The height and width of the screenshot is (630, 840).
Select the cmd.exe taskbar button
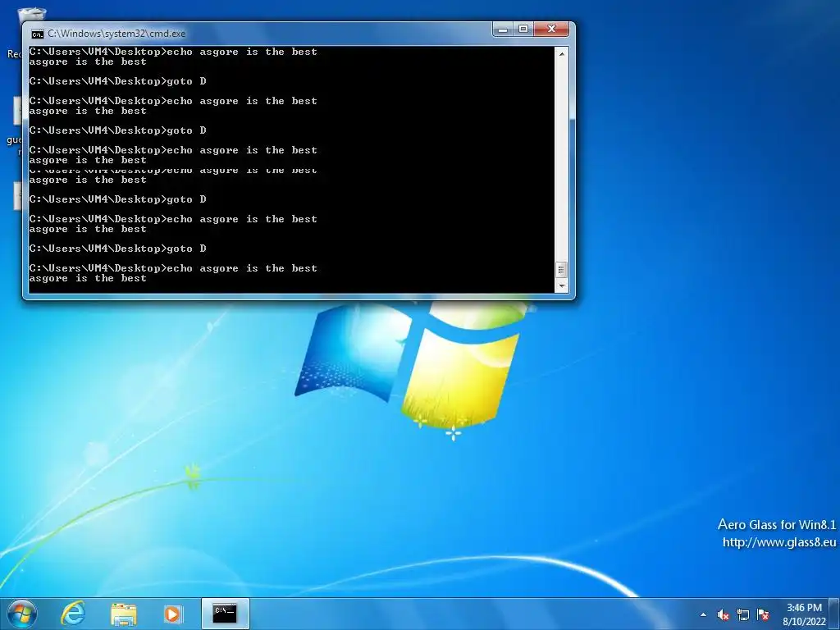tap(225, 614)
